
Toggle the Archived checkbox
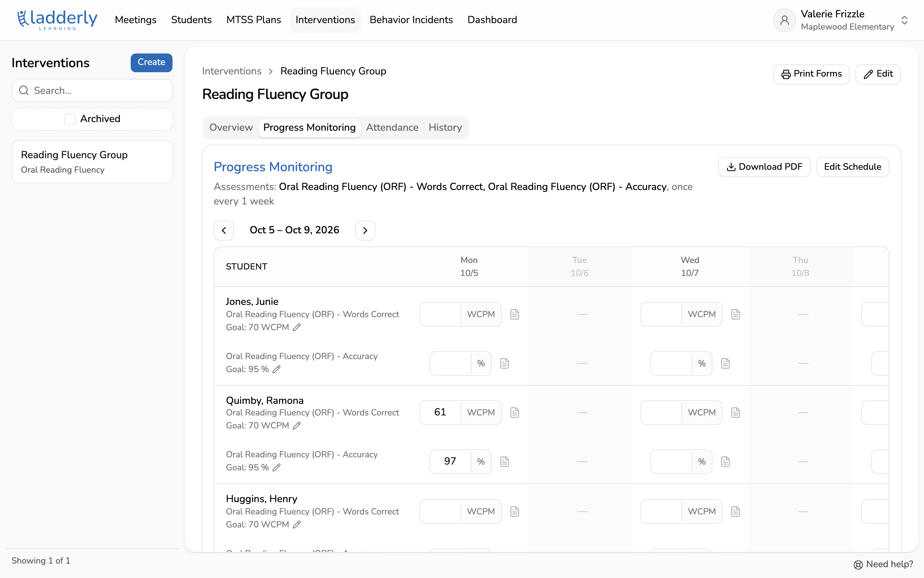tap(70, 119)
